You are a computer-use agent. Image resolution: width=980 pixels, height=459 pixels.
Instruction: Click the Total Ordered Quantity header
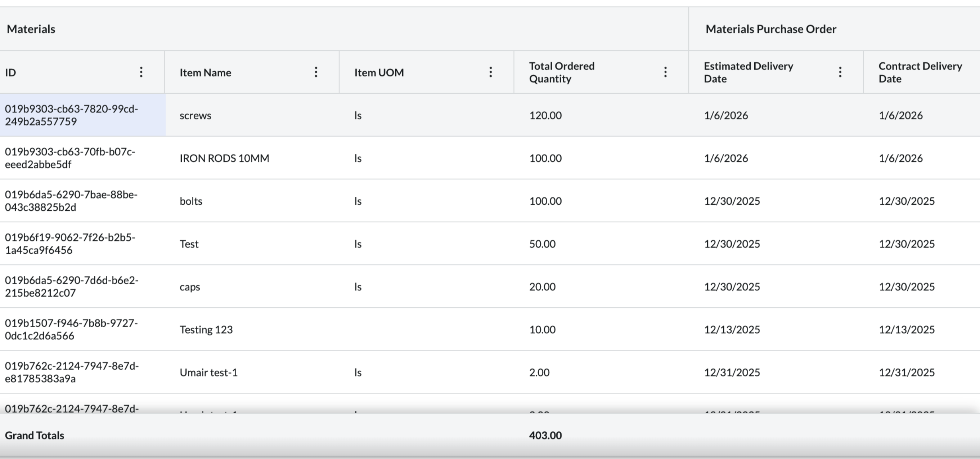point(562,72)
